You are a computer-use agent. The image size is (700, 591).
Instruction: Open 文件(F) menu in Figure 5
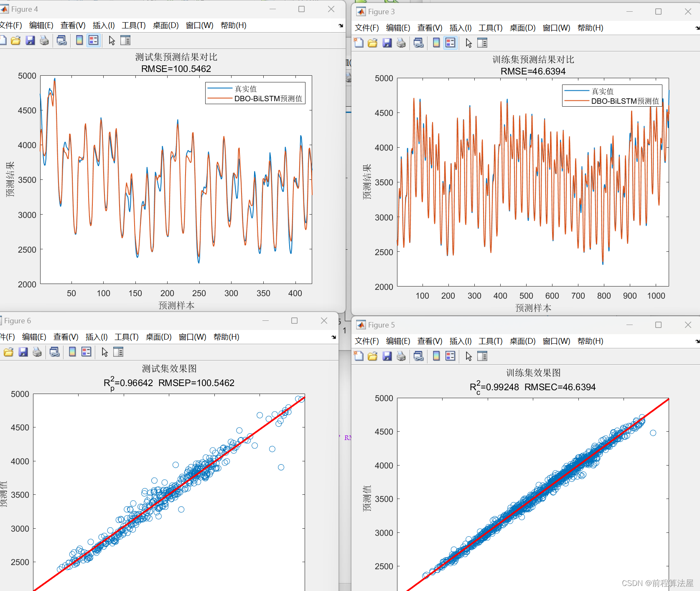coord(367,341)
